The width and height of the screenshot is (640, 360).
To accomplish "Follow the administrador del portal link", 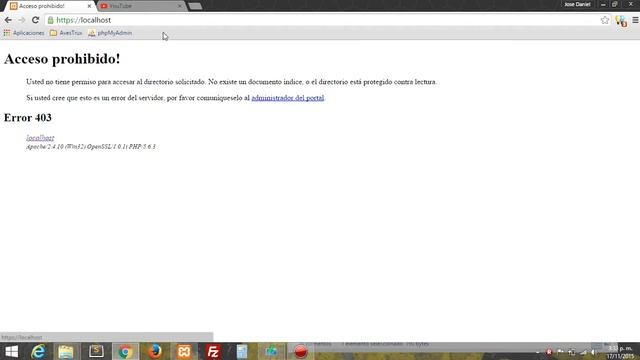I will 288,98.
